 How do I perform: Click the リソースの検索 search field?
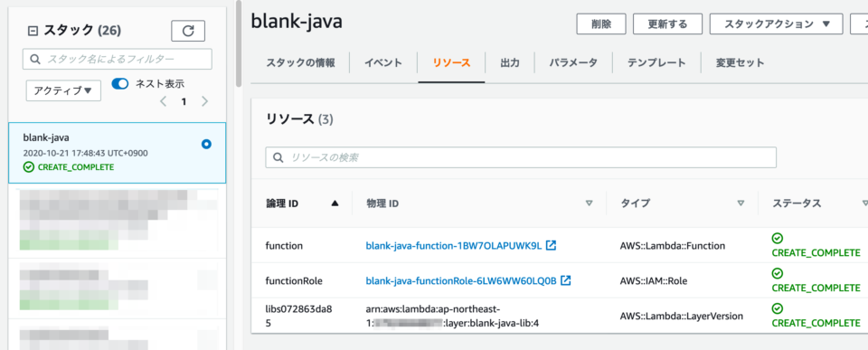(521, 157)
